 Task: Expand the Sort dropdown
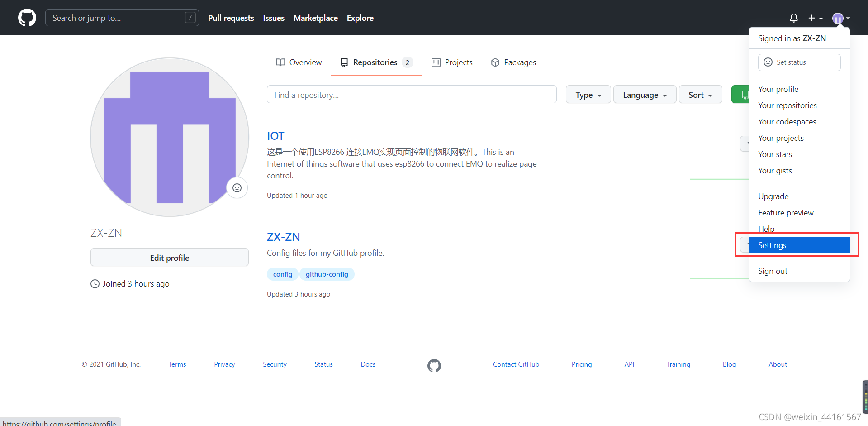(701, 94)
